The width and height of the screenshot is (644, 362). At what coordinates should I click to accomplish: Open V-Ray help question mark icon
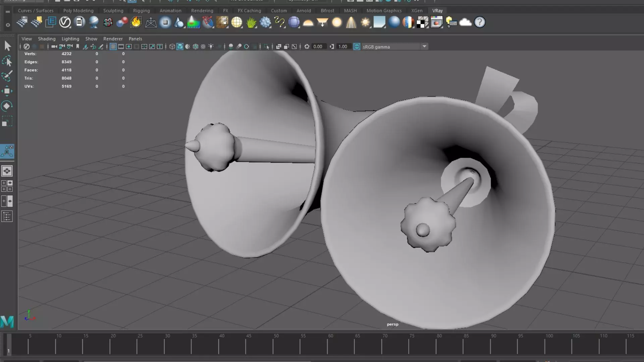[480, 22]
